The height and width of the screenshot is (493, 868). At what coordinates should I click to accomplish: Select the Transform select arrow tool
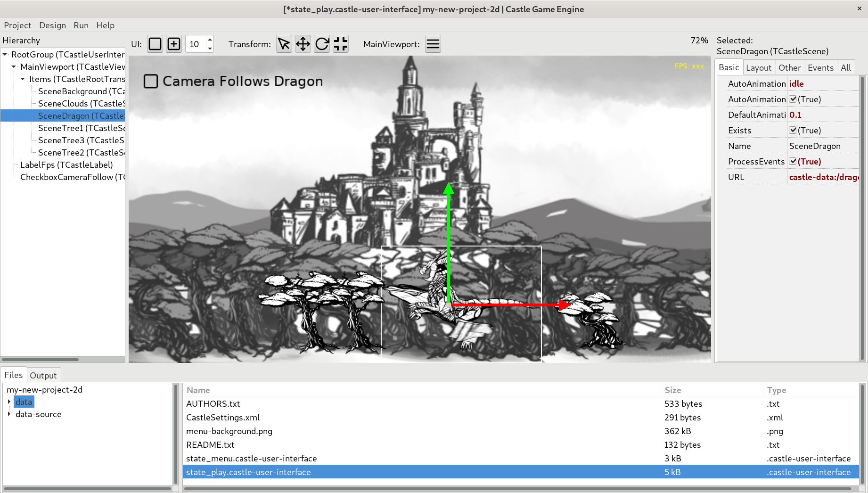(284, 44)
